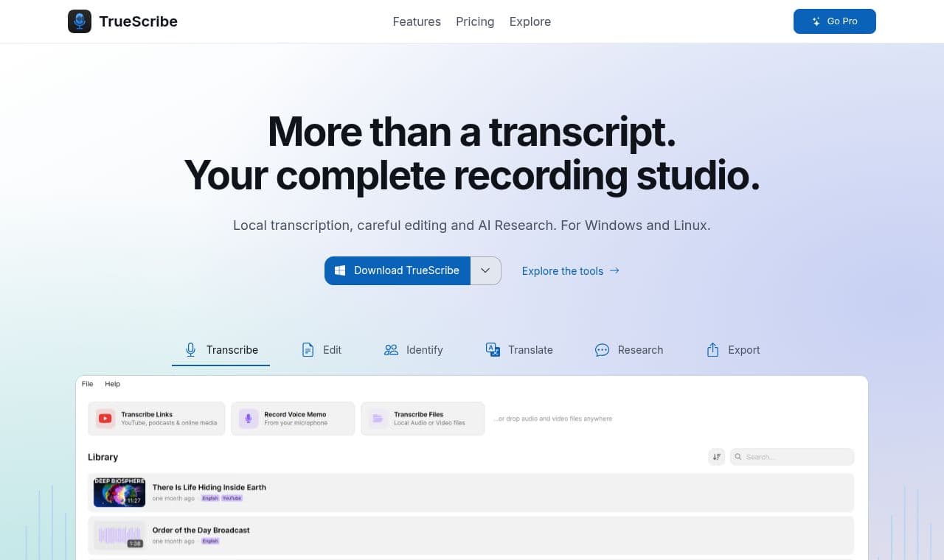Open the download options dropdown arrow
Viewport: 944px width, 560px height.
click(485, 270)
